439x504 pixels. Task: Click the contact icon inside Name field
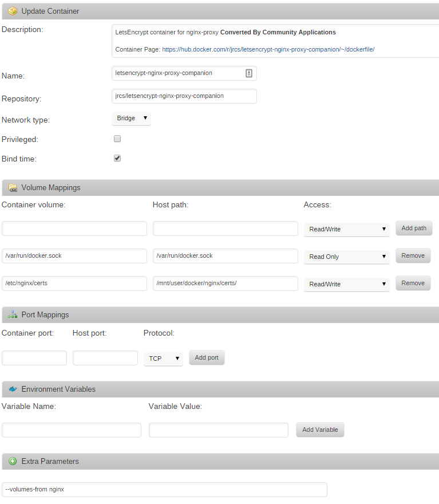(249, 73)
